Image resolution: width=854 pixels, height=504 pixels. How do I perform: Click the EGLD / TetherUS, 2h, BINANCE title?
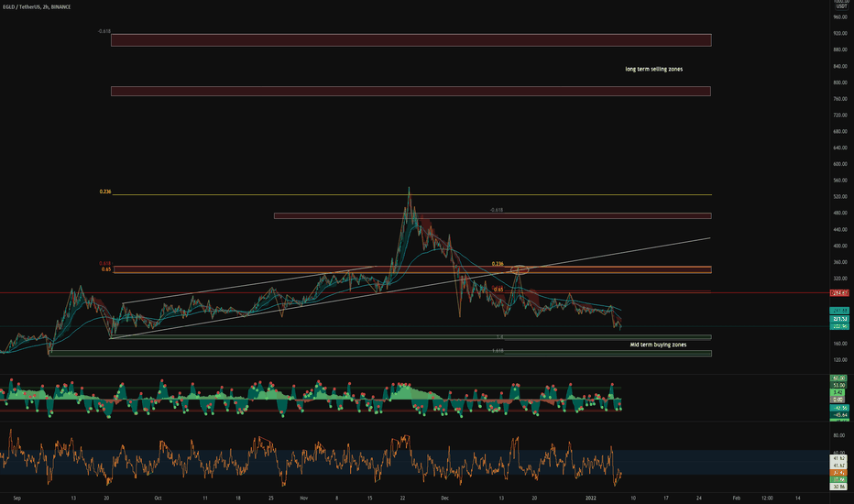coord(37,7)
